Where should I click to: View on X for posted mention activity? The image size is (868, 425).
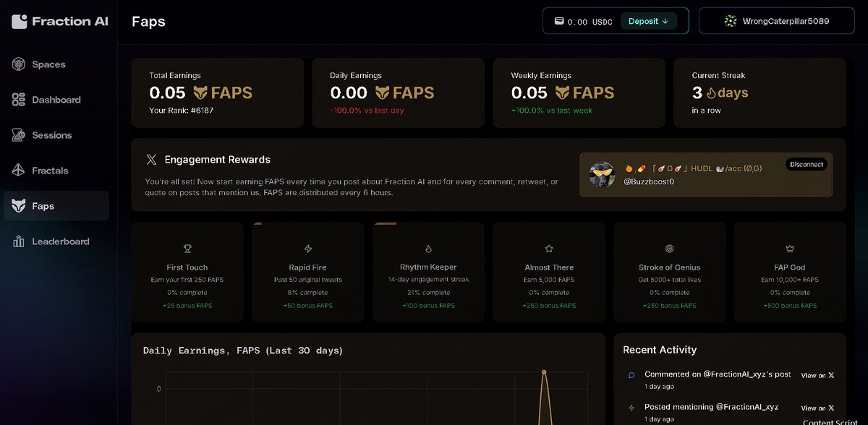pos(817,408)
